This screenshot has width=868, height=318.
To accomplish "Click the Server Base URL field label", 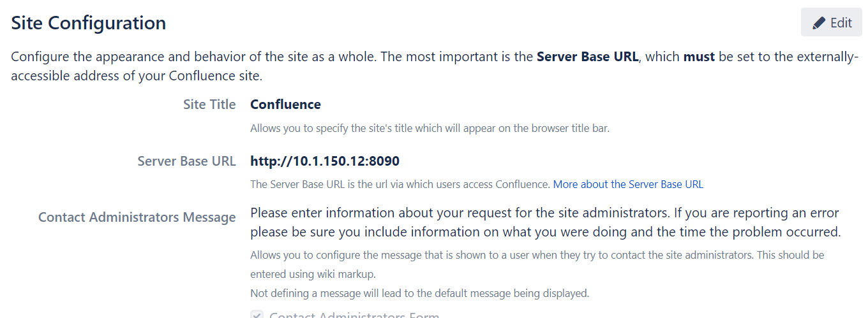I will (x=186, y=161).
